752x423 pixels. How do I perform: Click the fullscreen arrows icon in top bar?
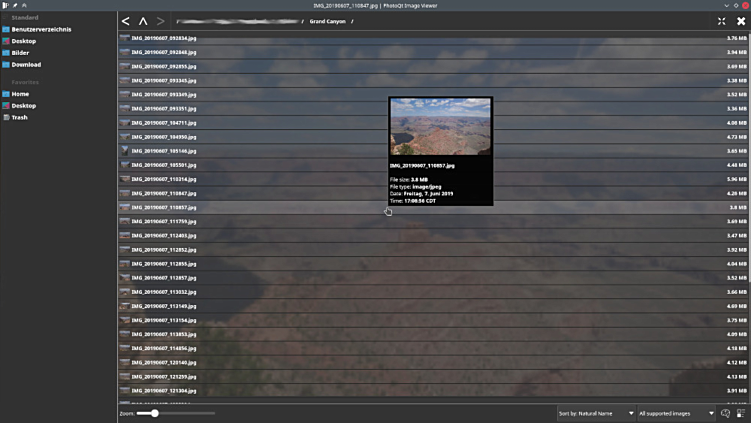click(x=721, y=21)
